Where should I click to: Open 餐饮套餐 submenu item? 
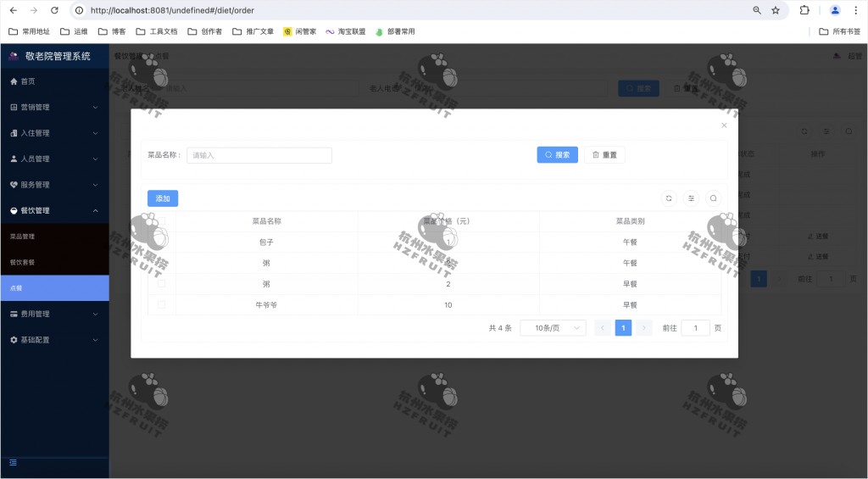click(55, 262)
